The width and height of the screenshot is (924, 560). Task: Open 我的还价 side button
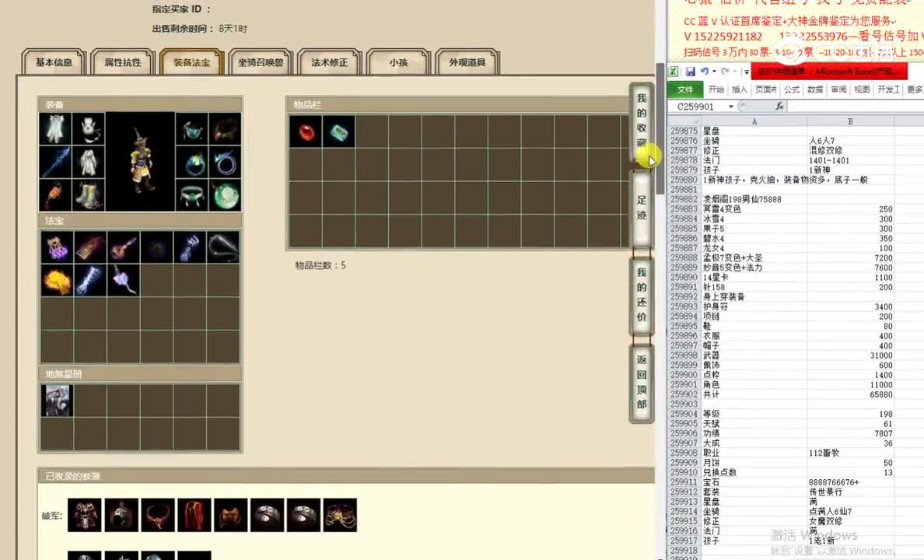641,295
